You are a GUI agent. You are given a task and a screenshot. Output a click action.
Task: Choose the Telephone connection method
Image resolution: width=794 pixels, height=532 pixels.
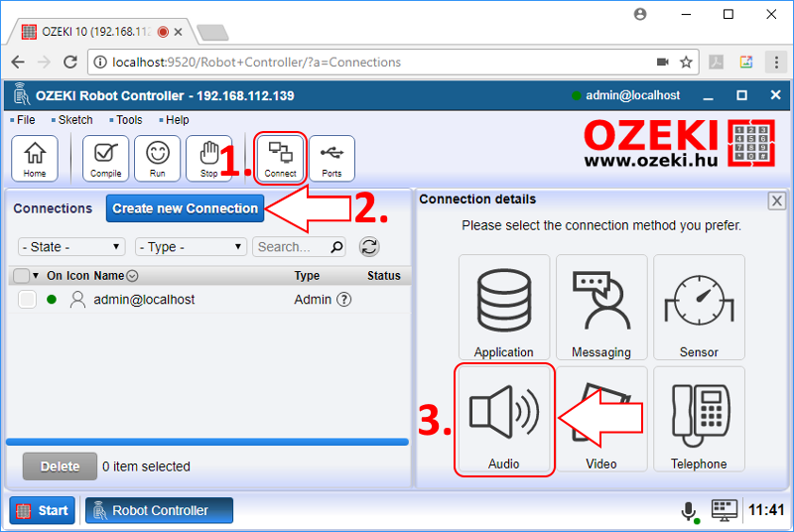pos(699,420)
